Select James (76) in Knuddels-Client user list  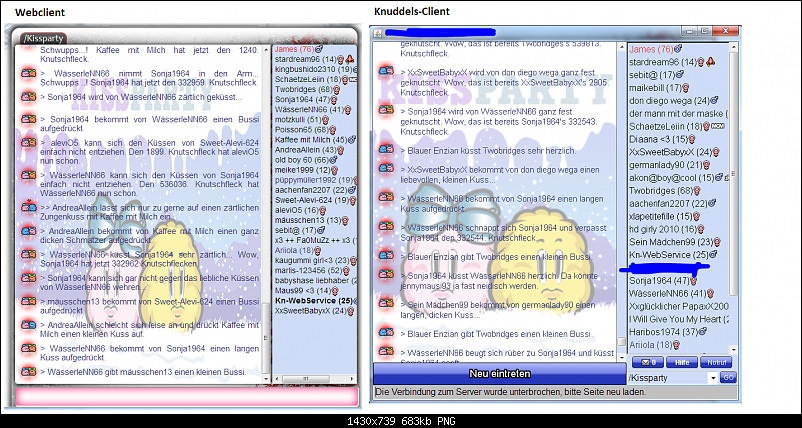click(x=651, y=49)
